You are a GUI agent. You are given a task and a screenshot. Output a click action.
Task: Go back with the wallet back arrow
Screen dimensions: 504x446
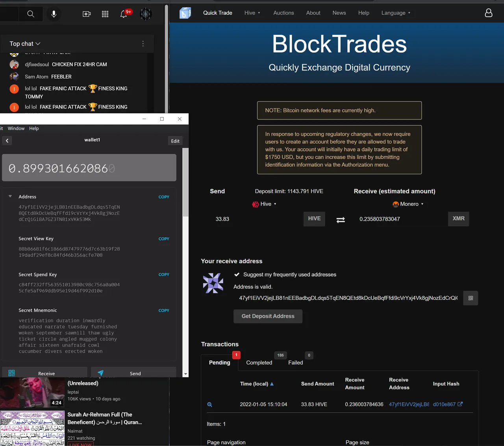(x=7, y=141)
